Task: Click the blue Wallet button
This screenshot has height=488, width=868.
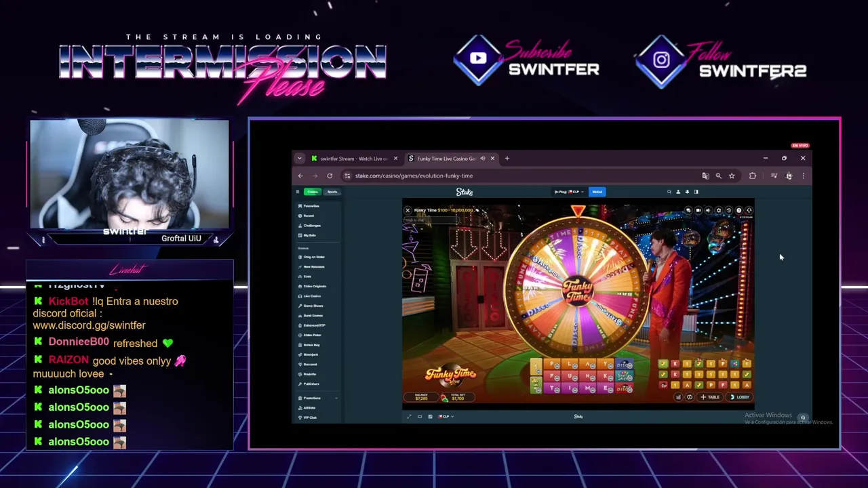Action: click(x=597, y=192)
